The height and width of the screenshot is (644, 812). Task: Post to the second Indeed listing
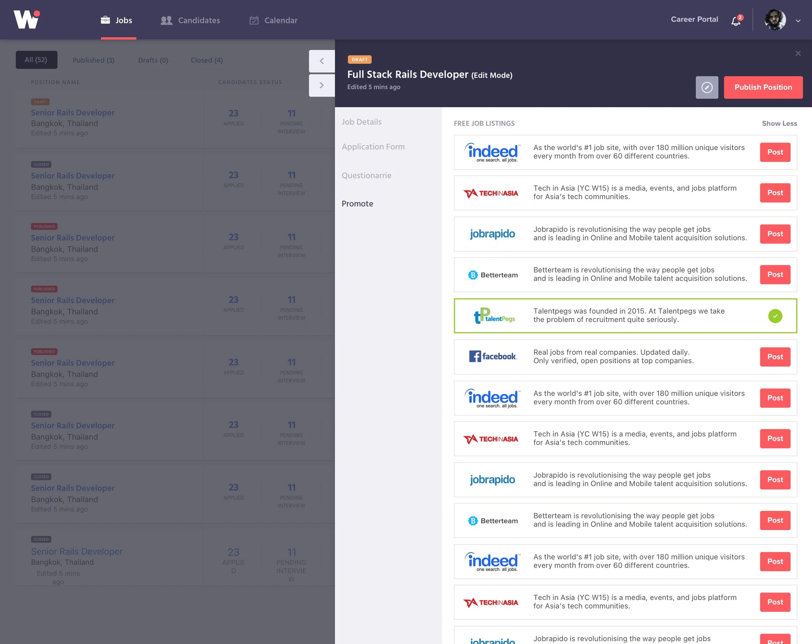coord(775,398)
